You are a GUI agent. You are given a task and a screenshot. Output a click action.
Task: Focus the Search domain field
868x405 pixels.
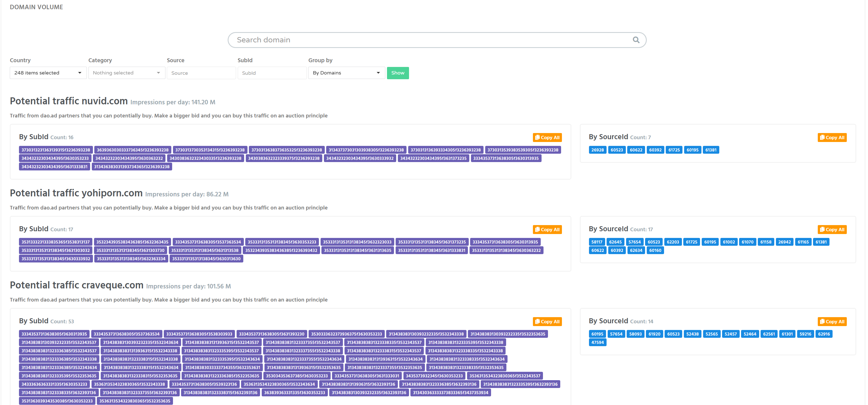(x=437, y=40)
